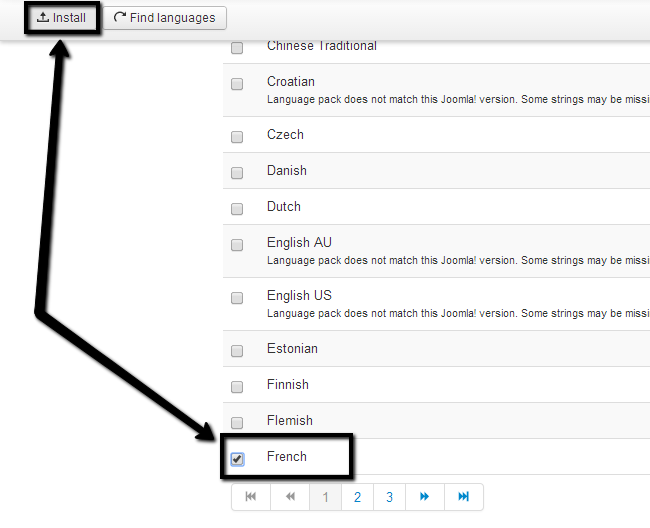
Task: Check the Finnish checkbox
Action: point(237,387)
